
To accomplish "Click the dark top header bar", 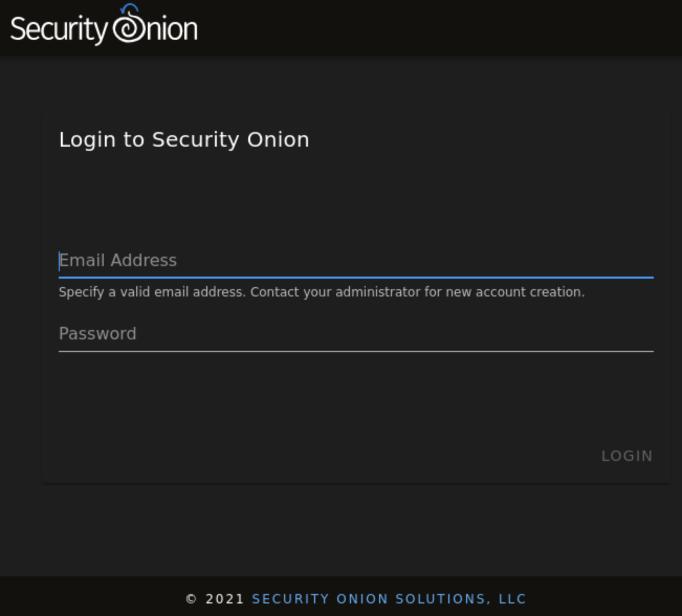I will (419, 27).
